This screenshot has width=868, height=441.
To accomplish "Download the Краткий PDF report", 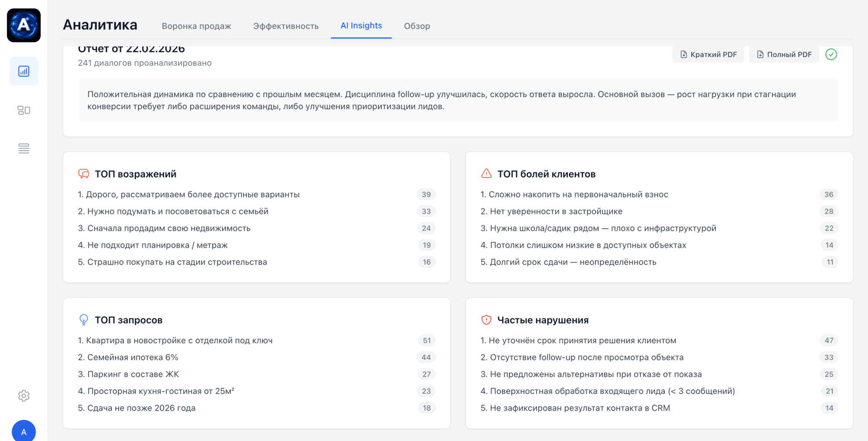I will 708,54.
